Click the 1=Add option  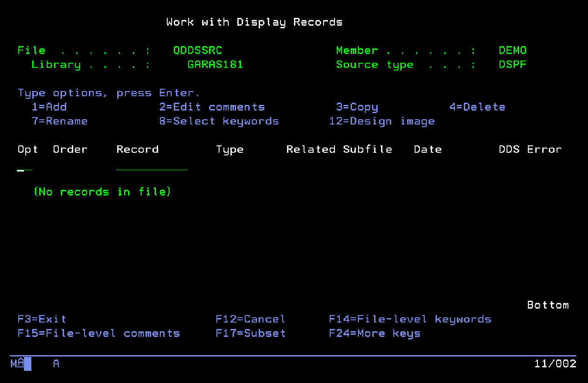pyautogui.click(x=49, y=107)
